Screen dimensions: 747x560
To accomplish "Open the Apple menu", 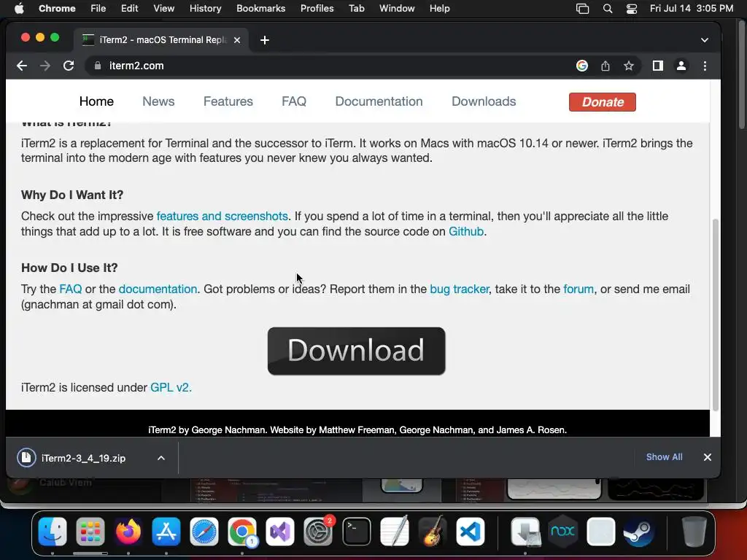I will (19, 9).
